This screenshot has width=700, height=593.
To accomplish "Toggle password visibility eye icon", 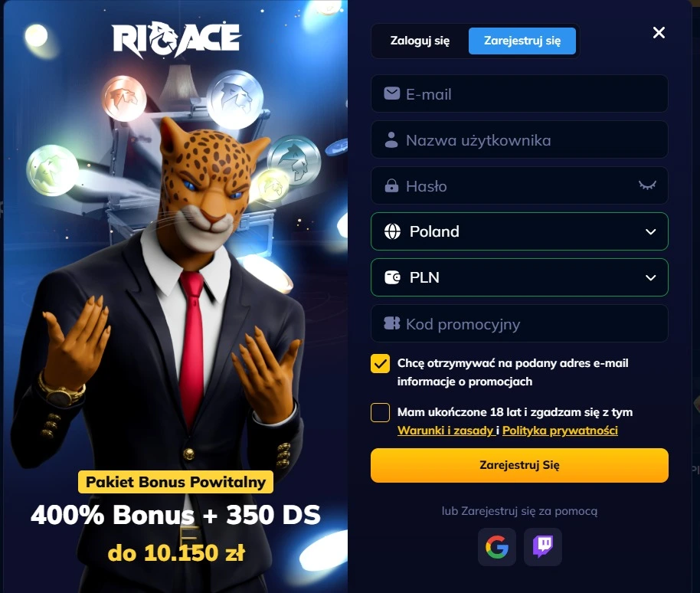I will (x=647, y=185).
